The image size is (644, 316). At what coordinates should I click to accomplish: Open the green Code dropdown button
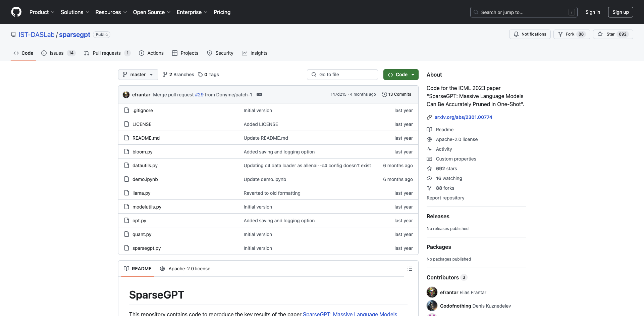click(x=401, y=75)
